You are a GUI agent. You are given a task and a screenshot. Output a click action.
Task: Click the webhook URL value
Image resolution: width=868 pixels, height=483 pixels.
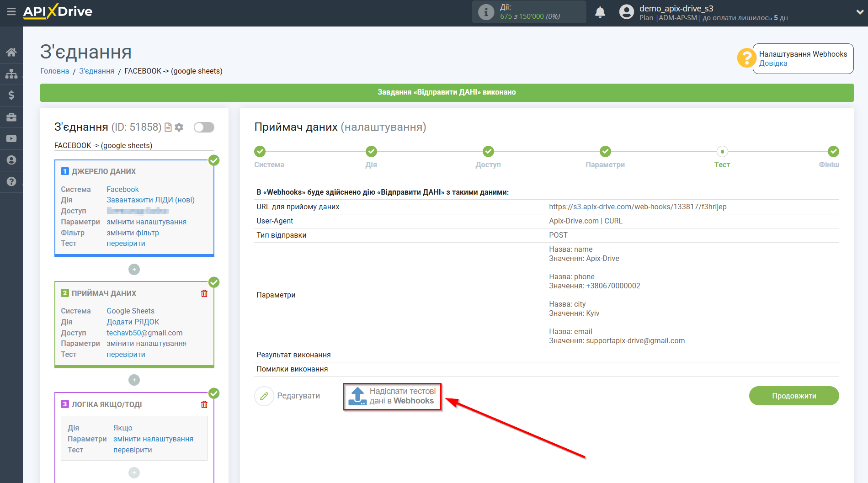(638, 207)
